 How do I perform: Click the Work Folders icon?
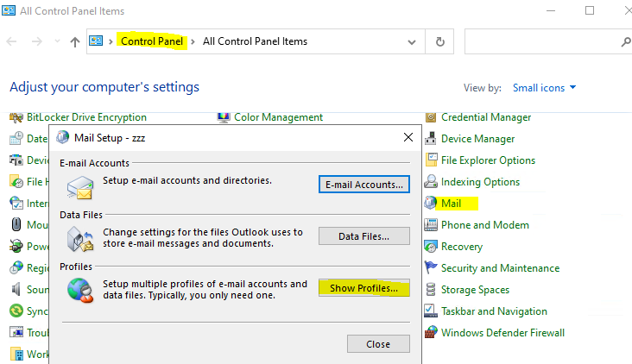pyautogui.click(x=16, y=354)
